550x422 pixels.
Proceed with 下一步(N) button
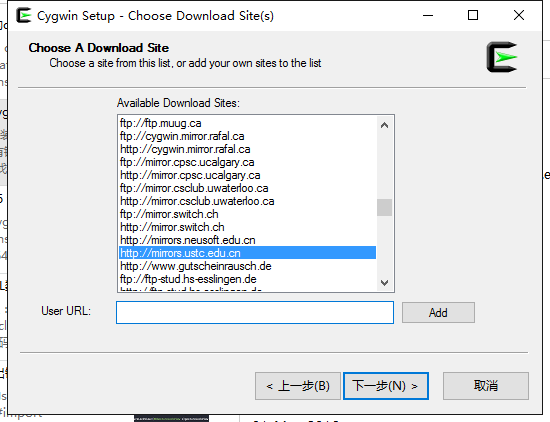[x=386, y=386]
